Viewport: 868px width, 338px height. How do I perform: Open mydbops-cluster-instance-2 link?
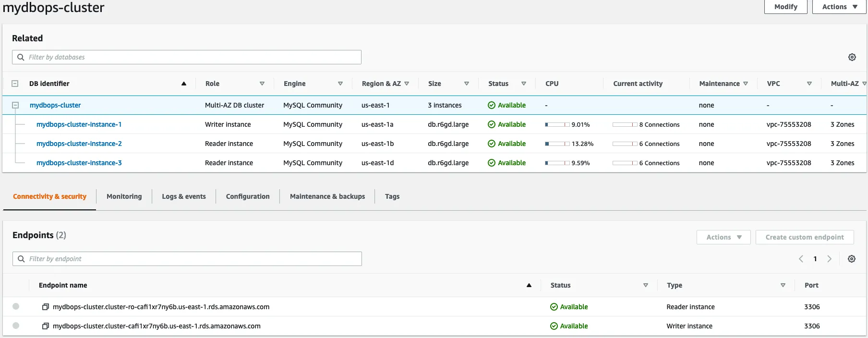tap(79, 144)
